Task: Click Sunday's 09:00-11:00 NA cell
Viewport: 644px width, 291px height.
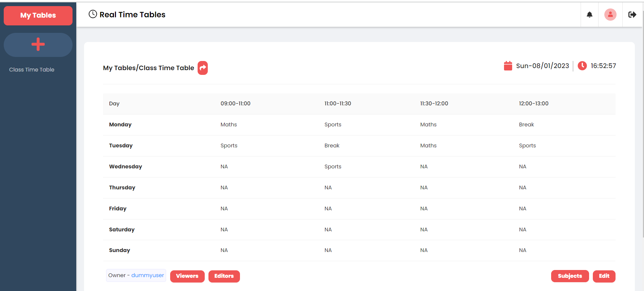Action: (x=224, y=250)
